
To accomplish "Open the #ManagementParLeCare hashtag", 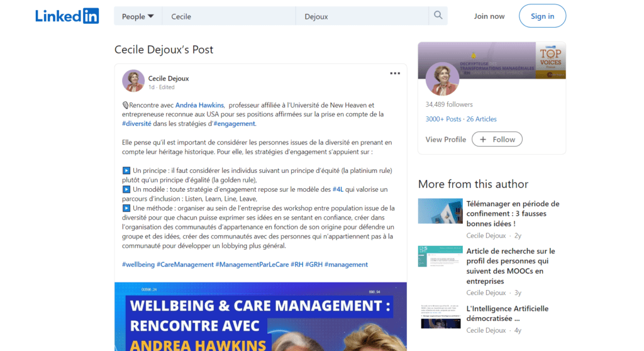I will [x=252, y=264].
